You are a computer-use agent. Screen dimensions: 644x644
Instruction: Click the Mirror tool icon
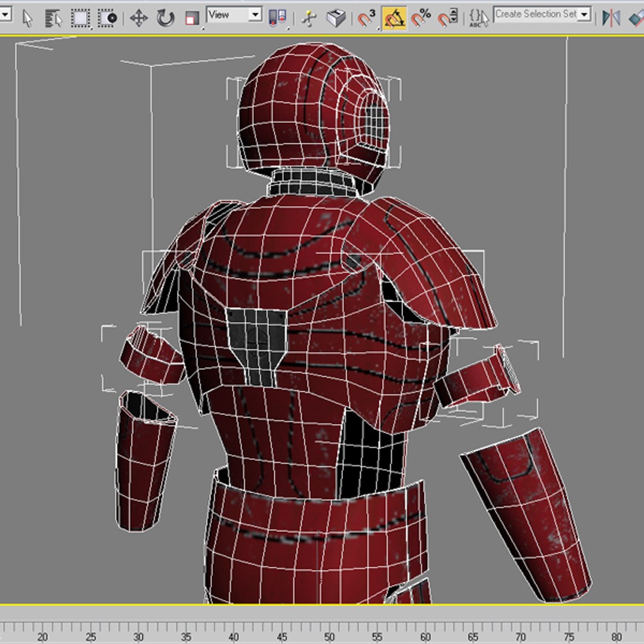[611, 18]
